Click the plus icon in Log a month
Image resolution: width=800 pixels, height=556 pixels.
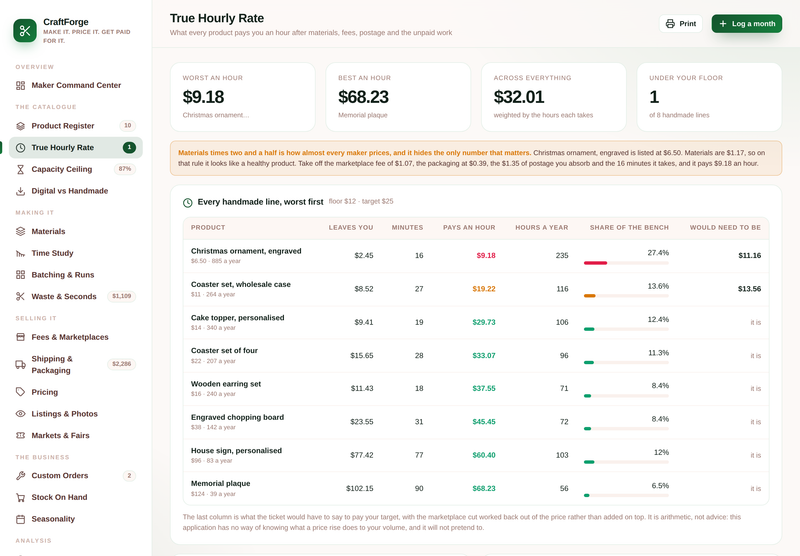point(723,23)
